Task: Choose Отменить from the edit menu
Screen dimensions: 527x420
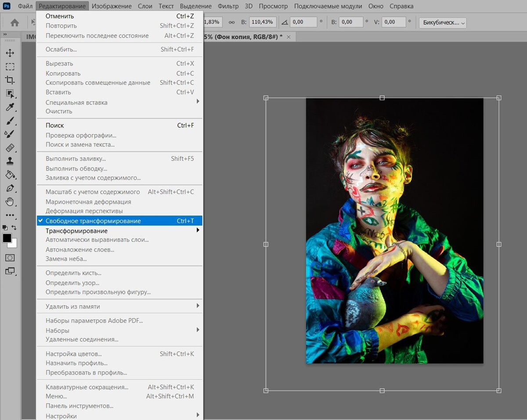Action: 119,16
